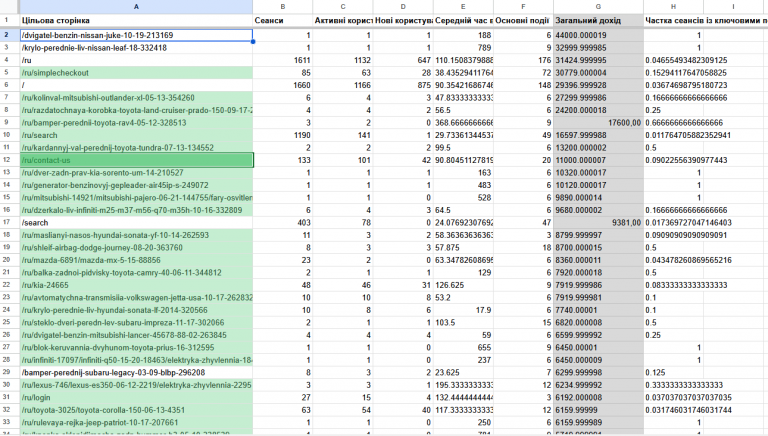Select column B header
Screen dimensions: 768x436
coord(283,7)
